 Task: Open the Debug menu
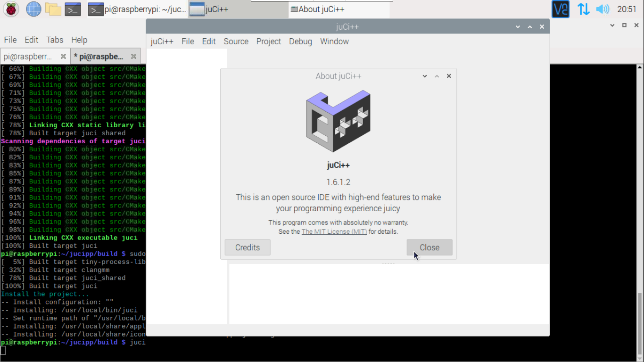(300, 41)
